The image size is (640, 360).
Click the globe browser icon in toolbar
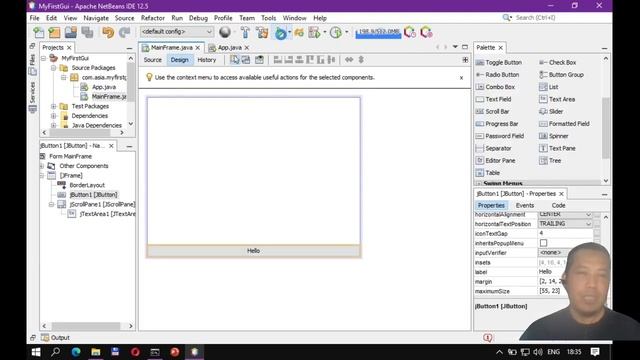click(x=225, y=32)
